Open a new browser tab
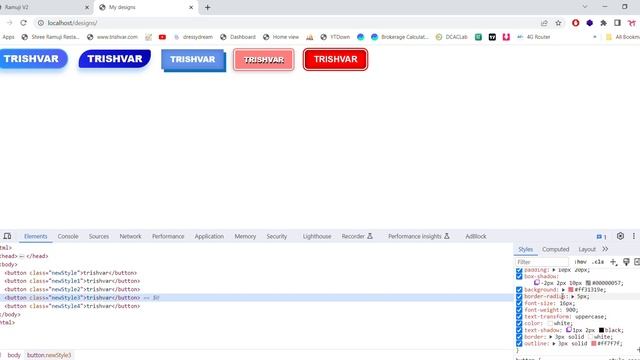Image resolution: width=640 pixels, height=360 pixels. click(207, 7)
